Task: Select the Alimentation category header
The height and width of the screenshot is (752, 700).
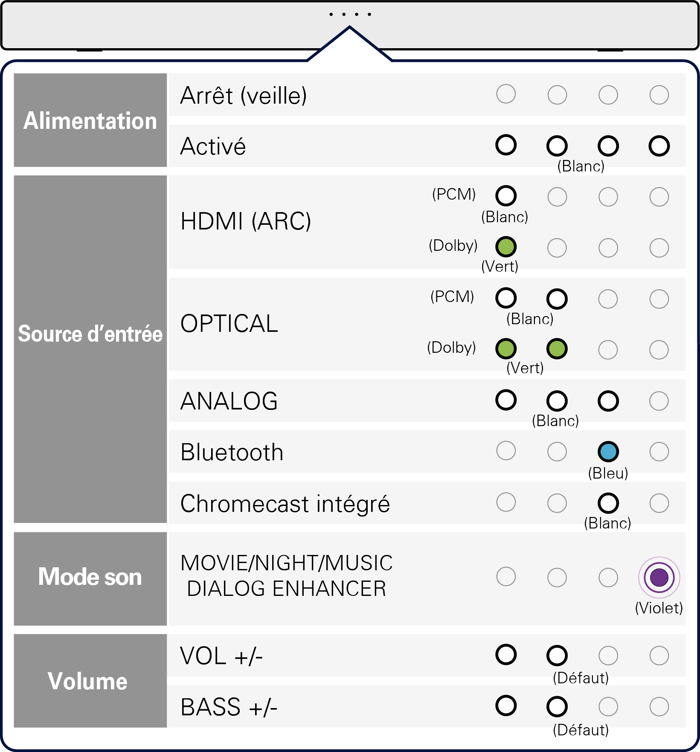Action: point(90,120)
